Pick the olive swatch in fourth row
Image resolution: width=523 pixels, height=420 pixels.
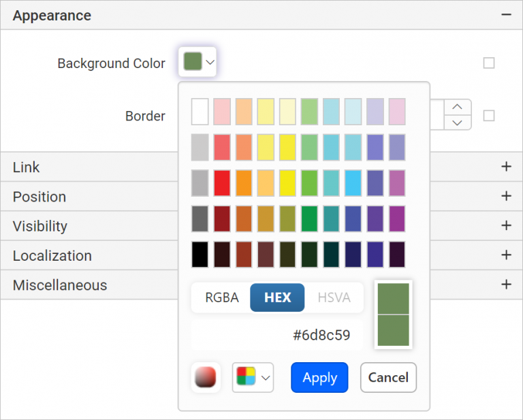coord(287,219)
